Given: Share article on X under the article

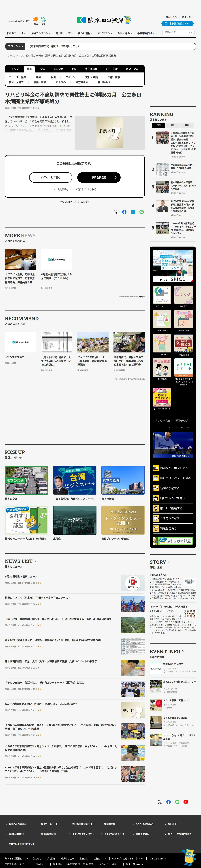Looking at the screenshot, I should click(x=115, y=212).
